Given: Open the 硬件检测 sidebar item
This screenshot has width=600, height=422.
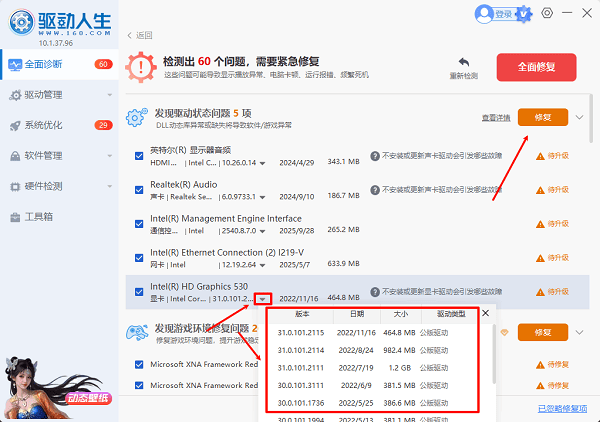Looking at the screenshot, I should (60, 186).
